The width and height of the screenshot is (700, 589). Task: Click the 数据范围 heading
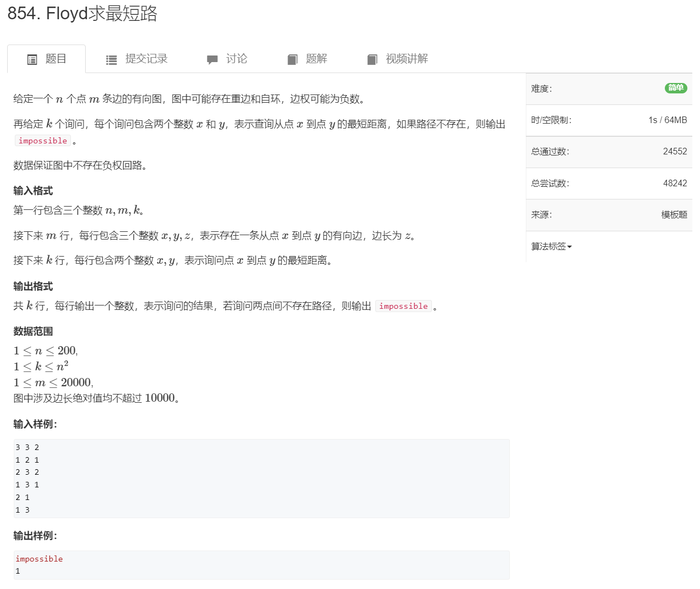(x=33, y=331)
